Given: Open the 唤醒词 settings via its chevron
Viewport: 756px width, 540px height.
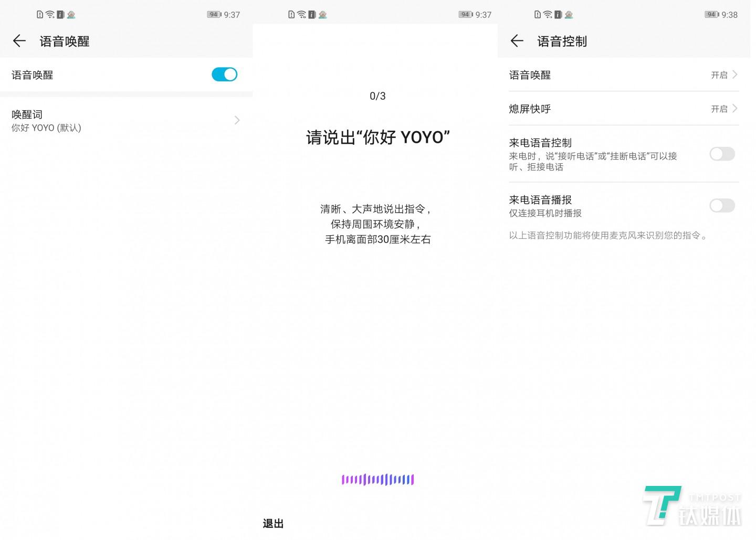Looking at the screenshot, I should 237,120.
